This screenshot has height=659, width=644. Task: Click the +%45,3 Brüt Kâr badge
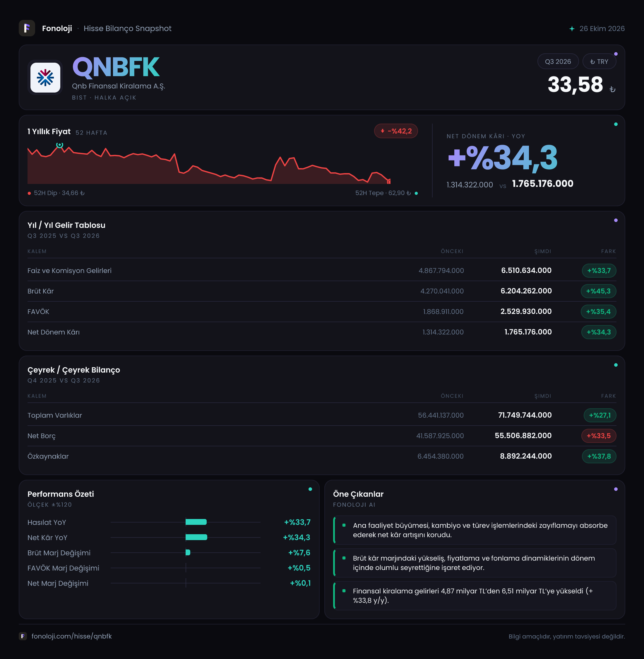(x=598, y=291)
